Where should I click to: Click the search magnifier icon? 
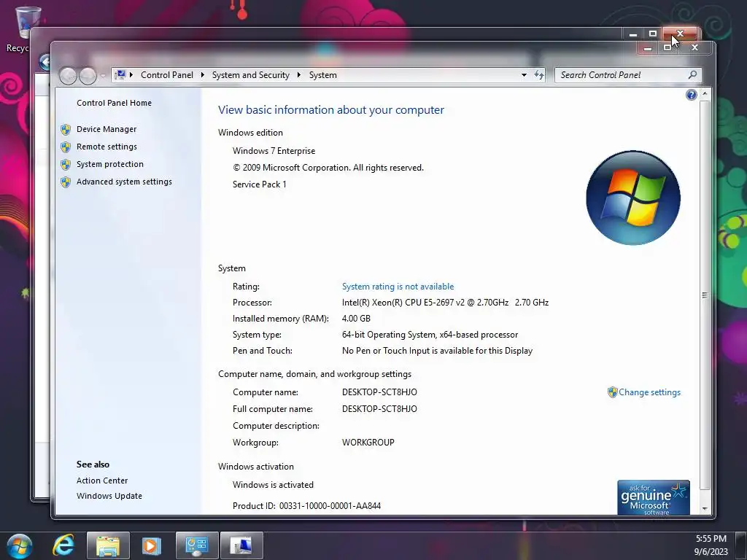coord(692,75)
